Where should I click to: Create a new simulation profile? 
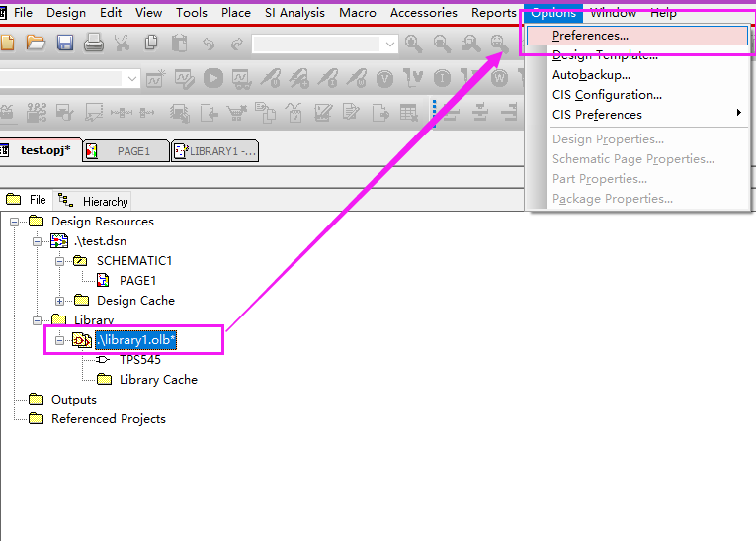pyautogui.click(x=156, y=78)
